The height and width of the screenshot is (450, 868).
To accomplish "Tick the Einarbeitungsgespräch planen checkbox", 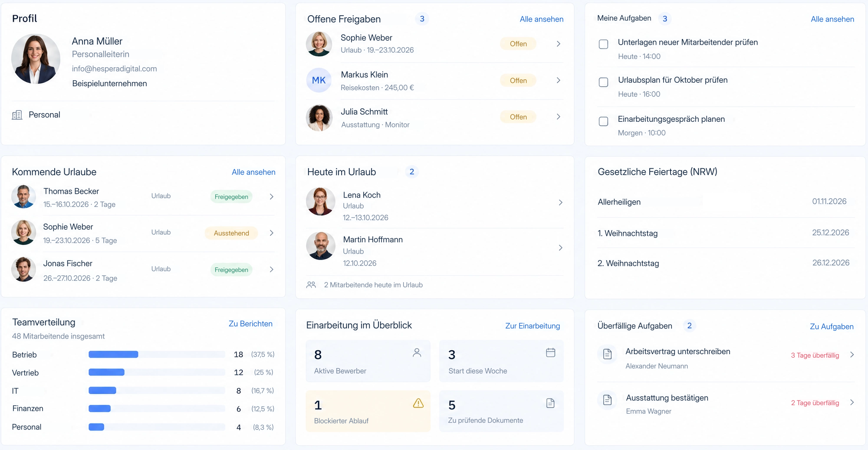I will pos(603,121).
